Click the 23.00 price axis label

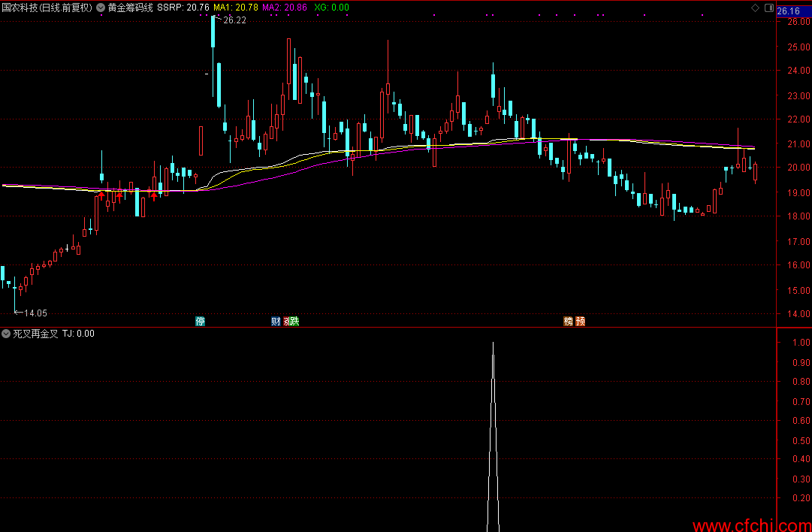click(798, 96)
